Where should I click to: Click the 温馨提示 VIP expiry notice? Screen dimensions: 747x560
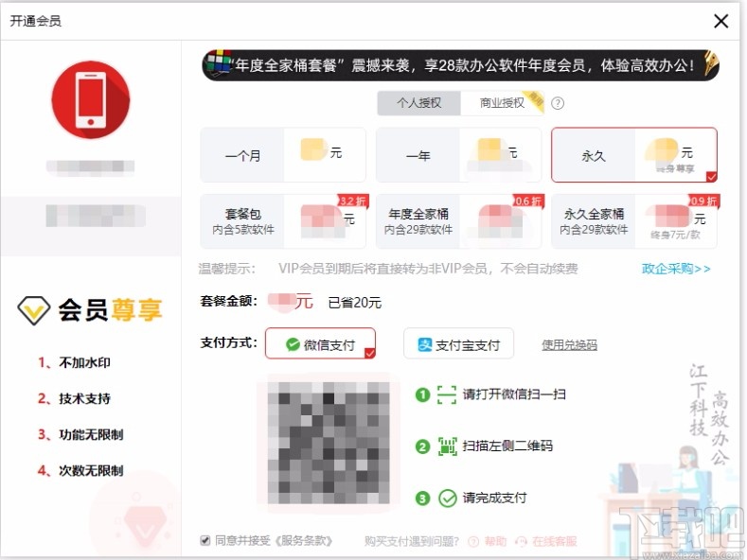point(388,269)
